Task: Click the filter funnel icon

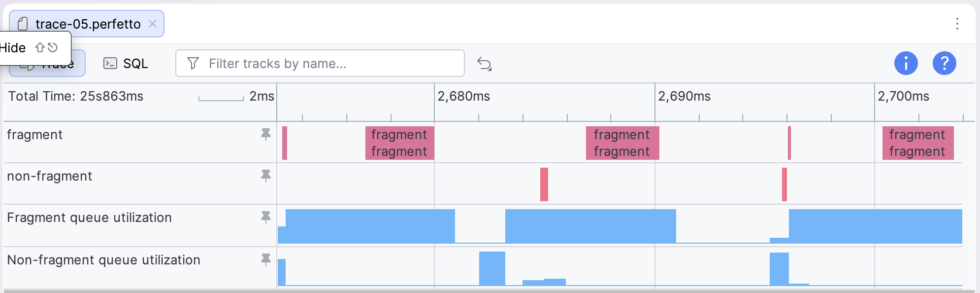Action: click(193, 63)
